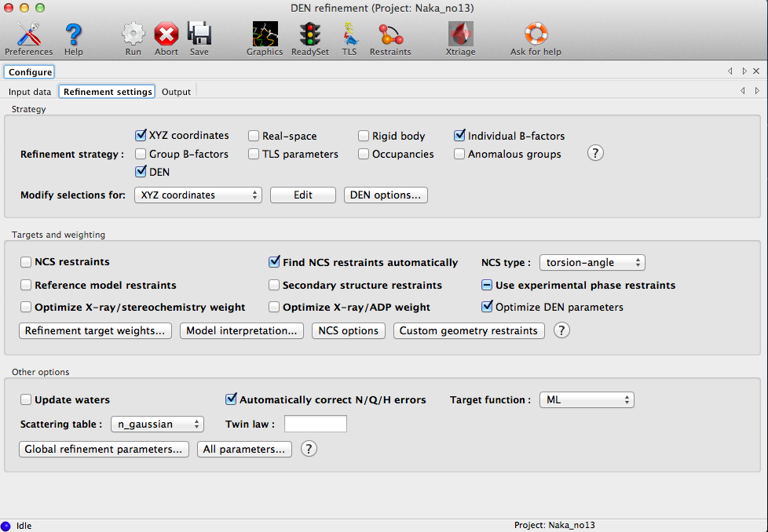Switch to the Input data tab
The height and width of the screenshot is (532, 768).
click(30, 92)
